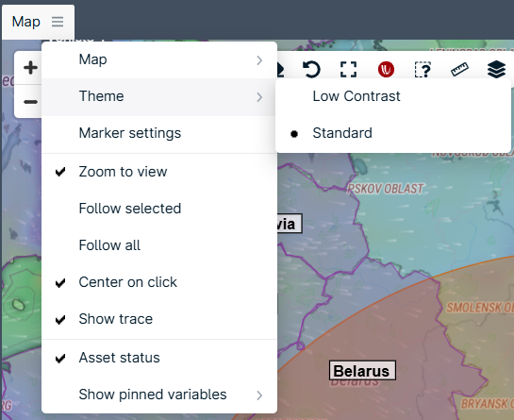Click the red circular logo icon

point(386,69)
